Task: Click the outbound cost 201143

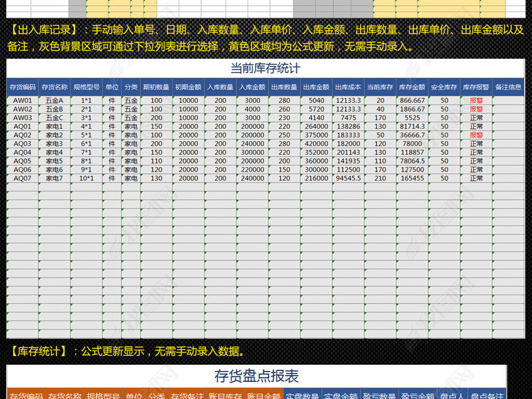Action: [348, 152]
